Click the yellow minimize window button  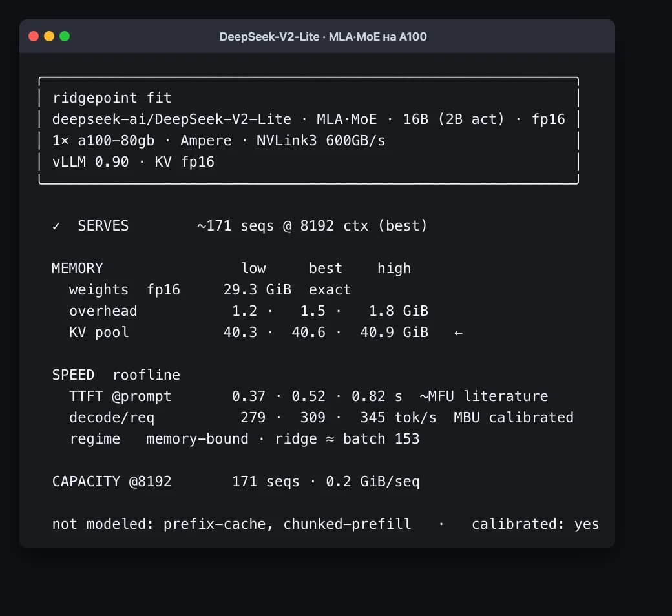pos(49,36)
